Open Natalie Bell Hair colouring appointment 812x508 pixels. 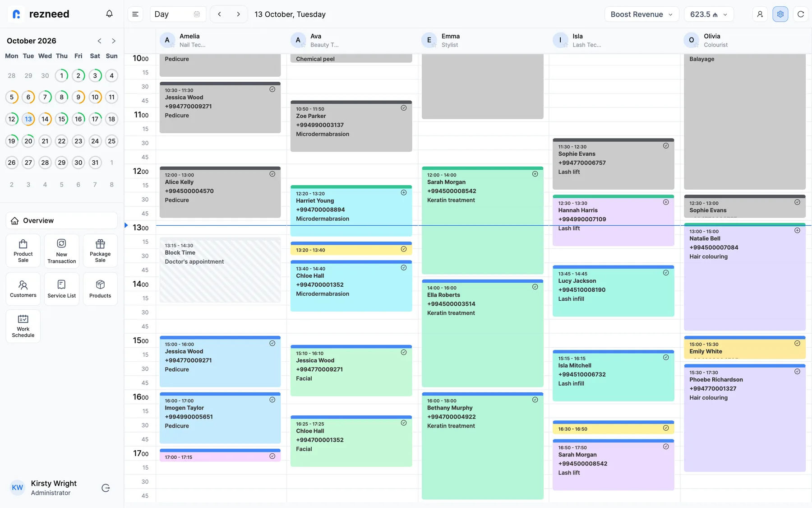click(x=745, y=277)
